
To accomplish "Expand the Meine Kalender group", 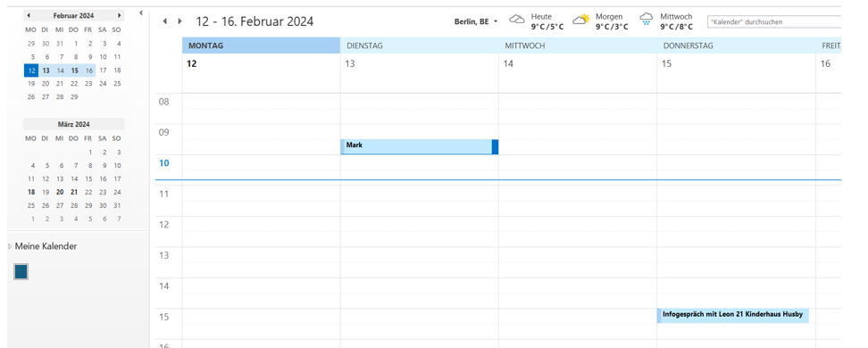I will pos(10,247).
